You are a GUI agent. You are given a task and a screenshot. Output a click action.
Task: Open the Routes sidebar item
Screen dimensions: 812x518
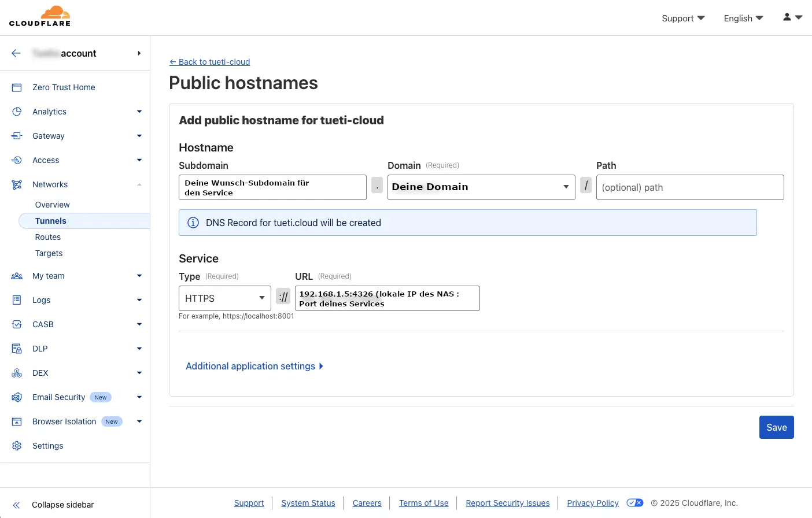click(x=48, y=237)
